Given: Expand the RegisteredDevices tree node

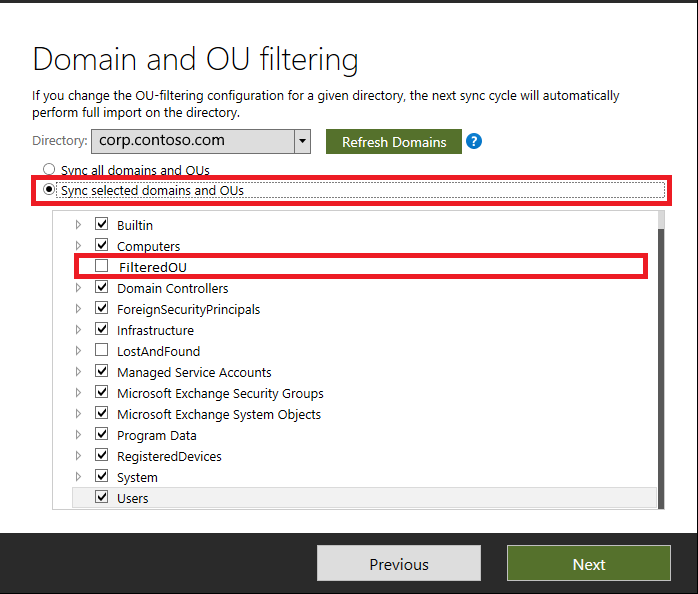Looking at the screenshot, I should [78, 456].
